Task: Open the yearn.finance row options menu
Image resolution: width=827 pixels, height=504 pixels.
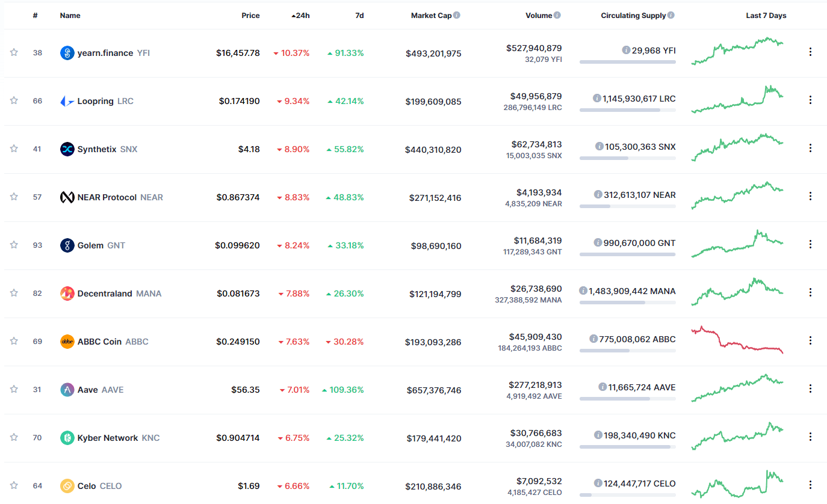Action: click(x=810, y=52)
